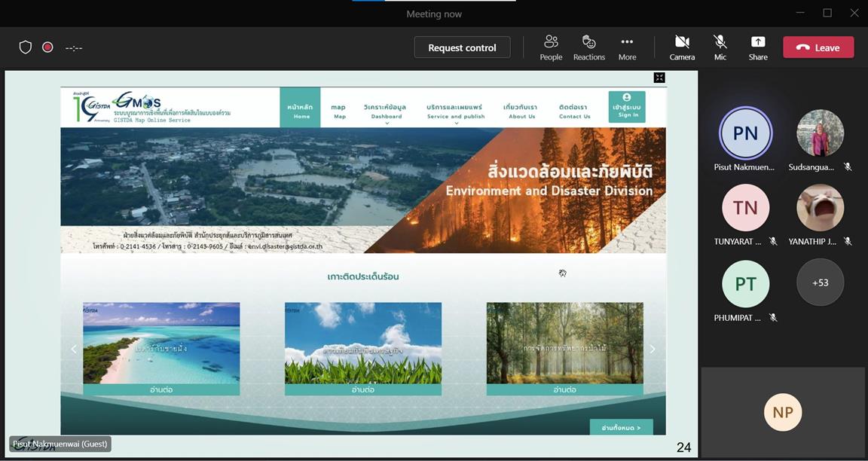Click the Request control button
The image size is (868, 461).
tap(462, 47)
